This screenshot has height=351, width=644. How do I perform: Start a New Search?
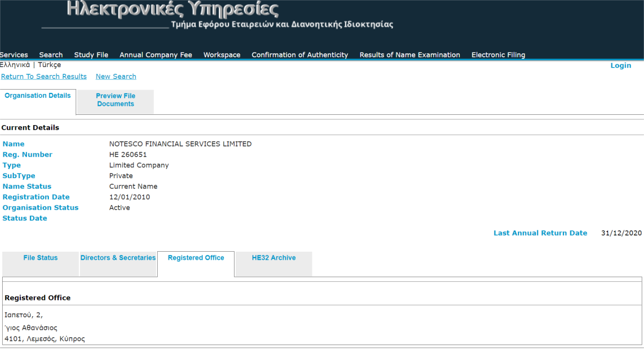116,76
